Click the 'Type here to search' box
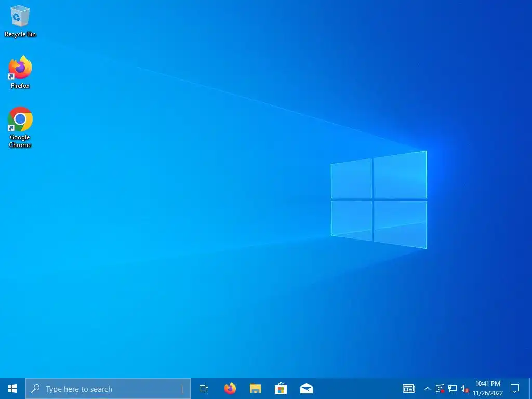The width and height of the screenshot is (532, 399). (x=108, y=389)
